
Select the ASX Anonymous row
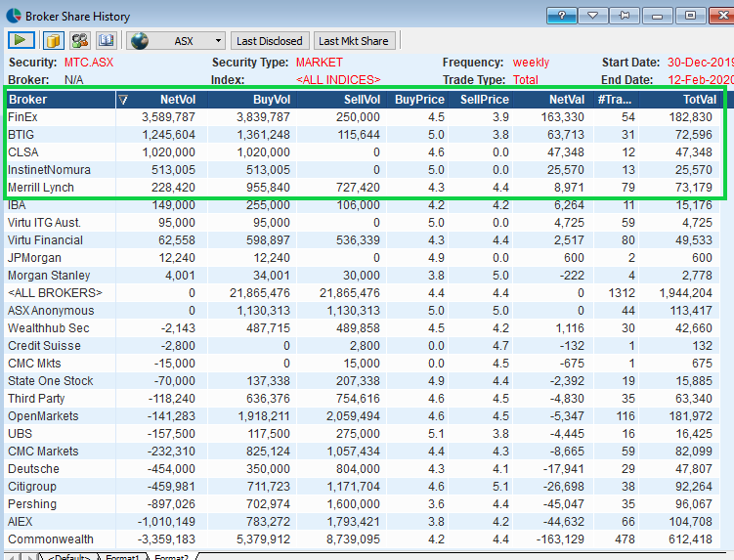pyautogui.click(x=364, y=311)
